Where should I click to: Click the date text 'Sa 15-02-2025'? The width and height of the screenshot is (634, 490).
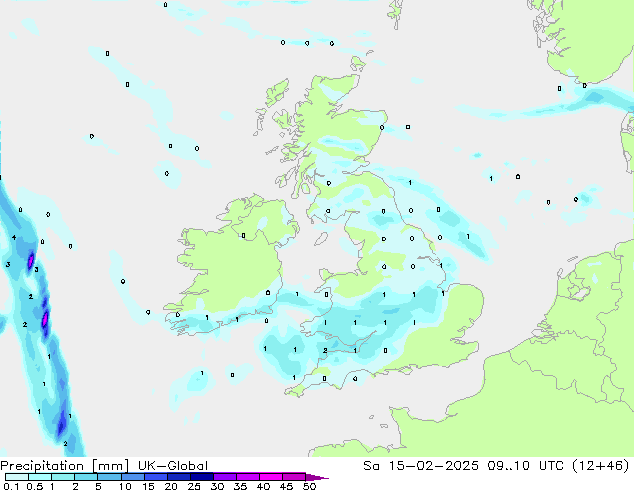[x=421, y=466]
